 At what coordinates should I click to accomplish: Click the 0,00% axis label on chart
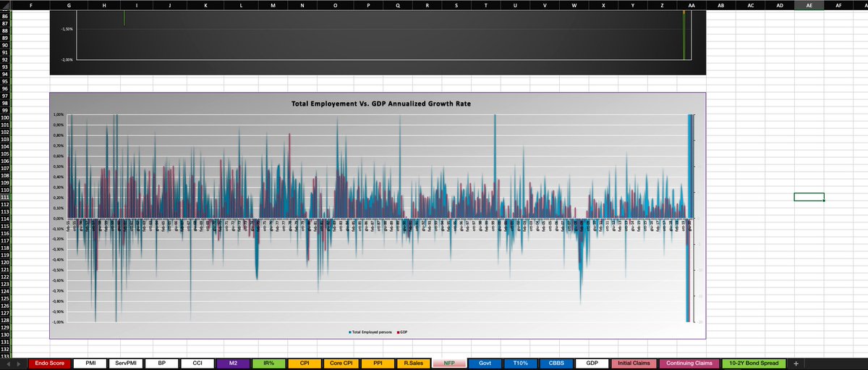(59, 218)
